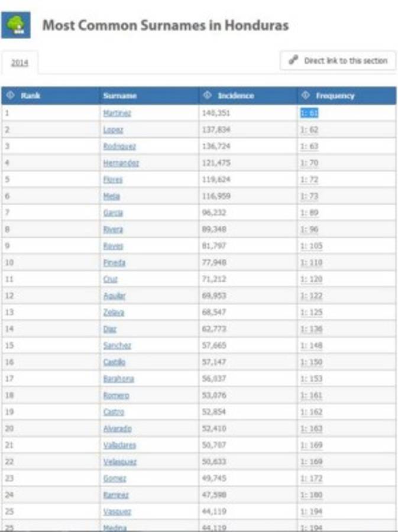Click the Valladares surname link
Screen dimensions: 398x532
119,445
